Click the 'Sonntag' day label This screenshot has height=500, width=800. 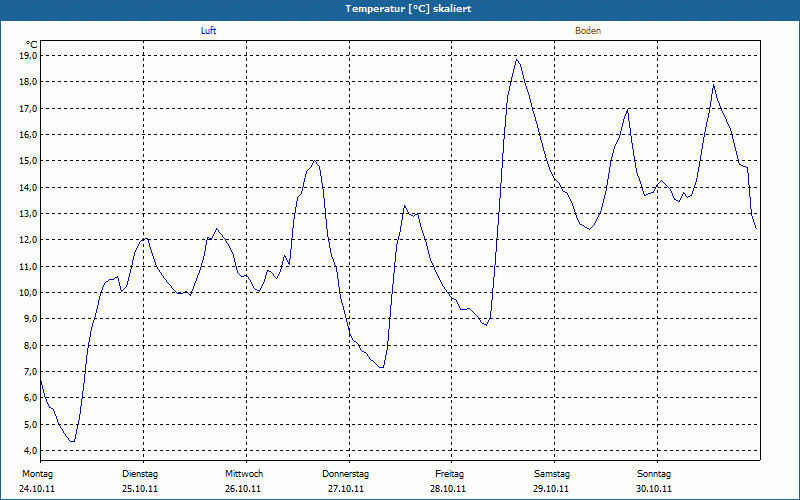(x=654, y=474)
